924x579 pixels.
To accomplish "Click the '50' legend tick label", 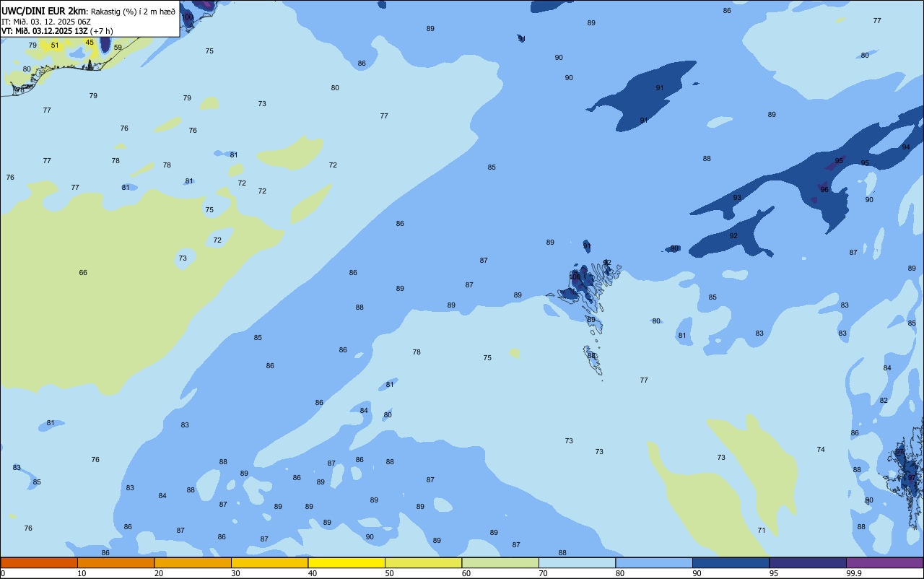I will point(390,573).
